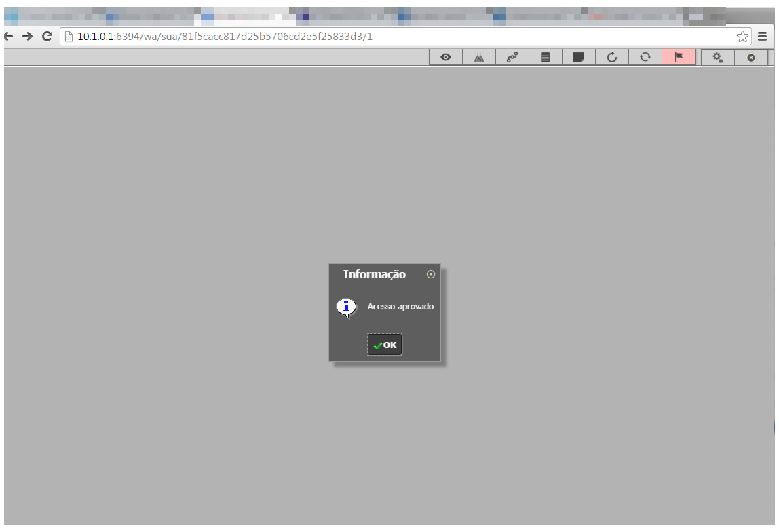Click the toolbar circled X icon
This screenshot has width=779, height=532.
click(751, 58)
